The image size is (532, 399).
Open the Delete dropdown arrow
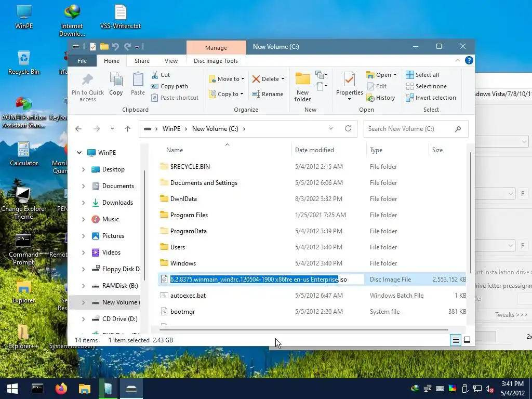[283, 79]
